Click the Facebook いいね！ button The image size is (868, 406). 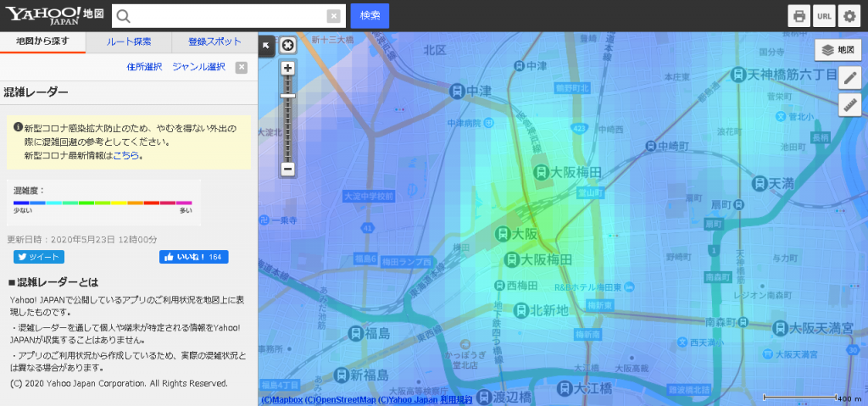pyautogui.click(x=194, y=257)
